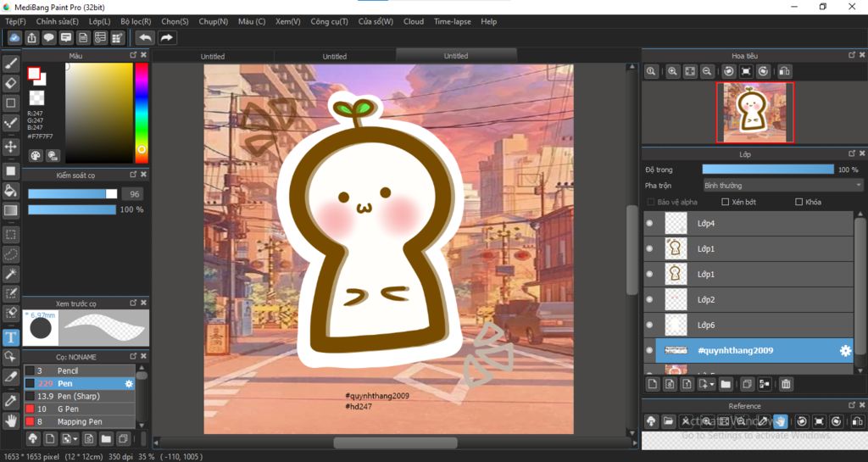Adjust the Độ trong opacity slider
Screen dimensions: 868x462
tap(768, 170)
